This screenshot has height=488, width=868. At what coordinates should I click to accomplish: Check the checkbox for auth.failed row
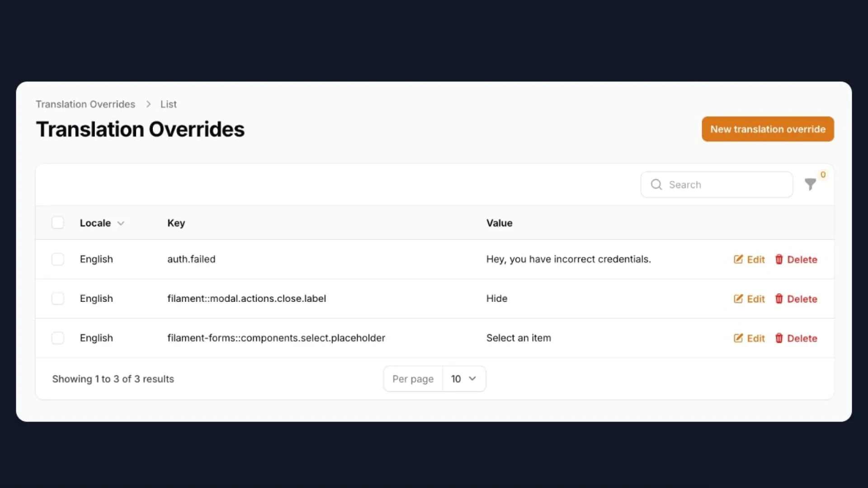pyautogui.click(x=57, y=259)
